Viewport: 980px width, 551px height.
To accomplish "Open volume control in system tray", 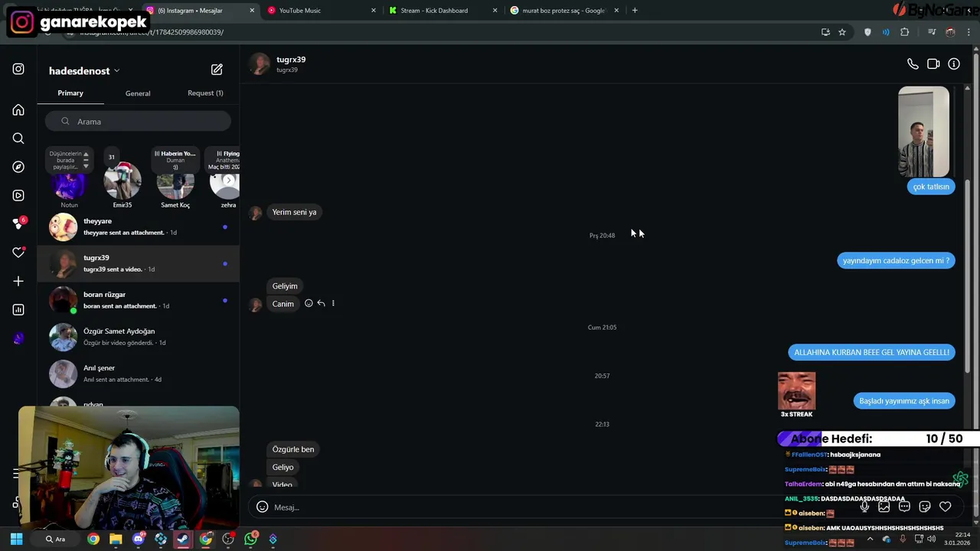I will click(931, 539).
